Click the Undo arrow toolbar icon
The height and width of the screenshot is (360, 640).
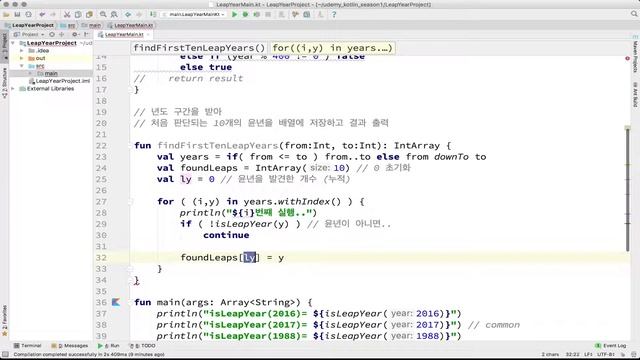pos(42,14)
